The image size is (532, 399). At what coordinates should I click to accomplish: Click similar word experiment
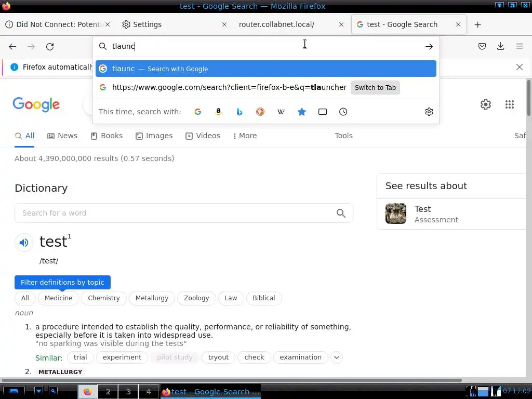pos(122,357)
